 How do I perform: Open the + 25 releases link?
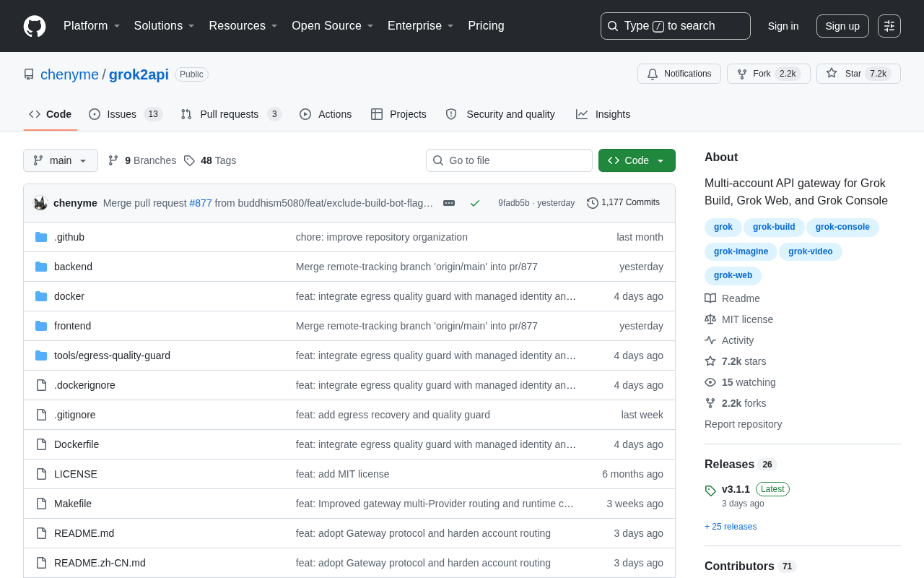(731, 527)
